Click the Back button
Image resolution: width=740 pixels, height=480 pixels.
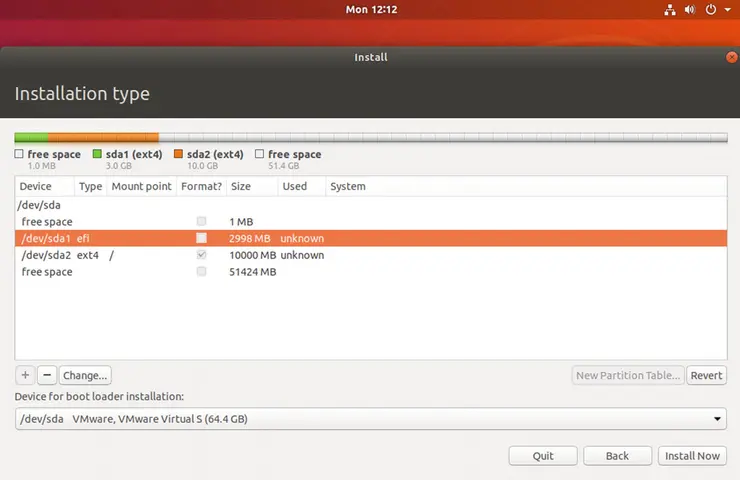(617, 456)
